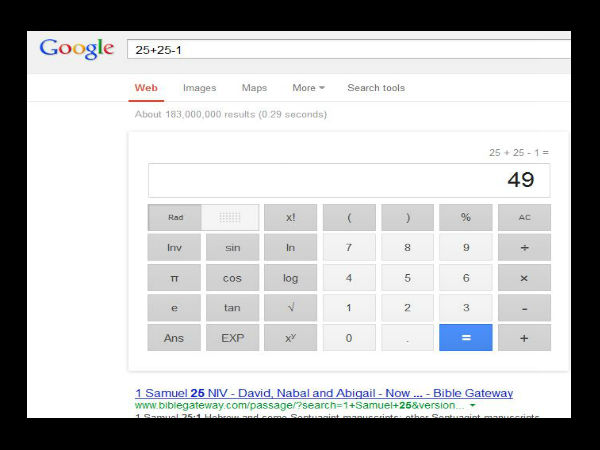Click the subtraction − key

tap(524, 308)
